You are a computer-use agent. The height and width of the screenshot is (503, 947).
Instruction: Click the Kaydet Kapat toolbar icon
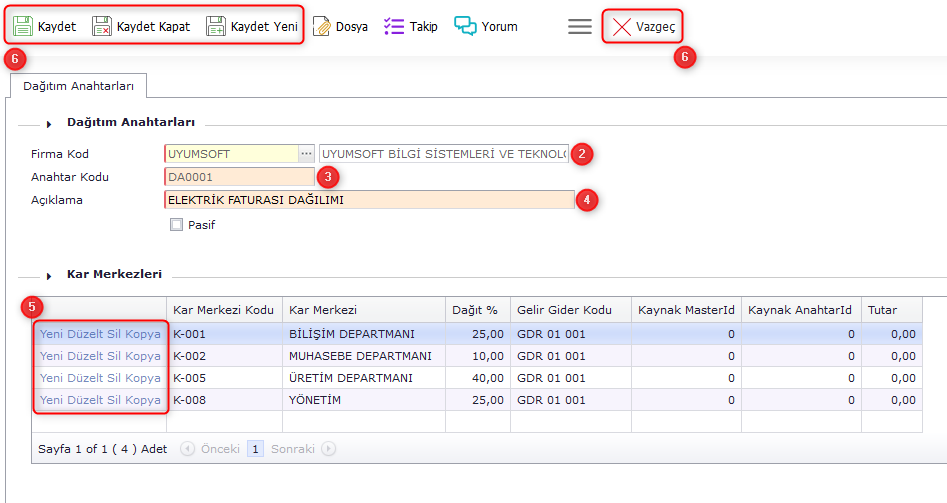pos(102,26)
